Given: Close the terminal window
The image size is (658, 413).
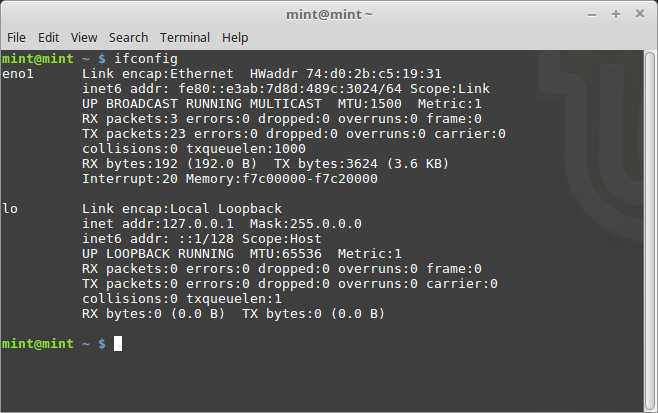Looking at the screenshot, I should tap(640, 14).
